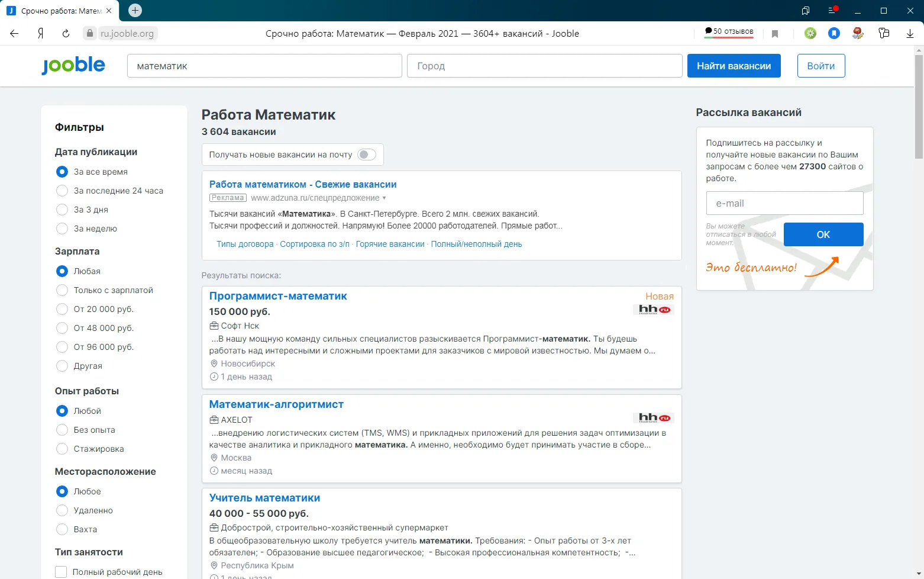This screenshot has width=924, height=579.
Task: Choose От 48 000 руб. salary filter
Action: click(62, 328)
